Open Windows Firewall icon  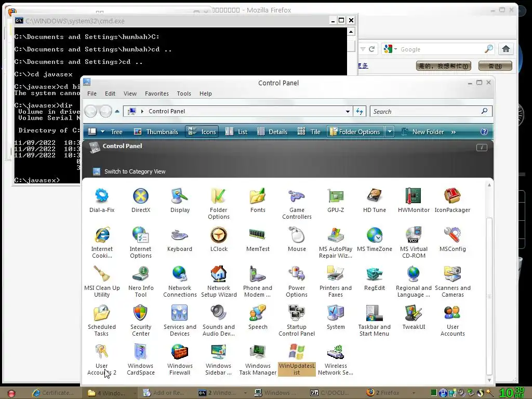click(180, 360)
